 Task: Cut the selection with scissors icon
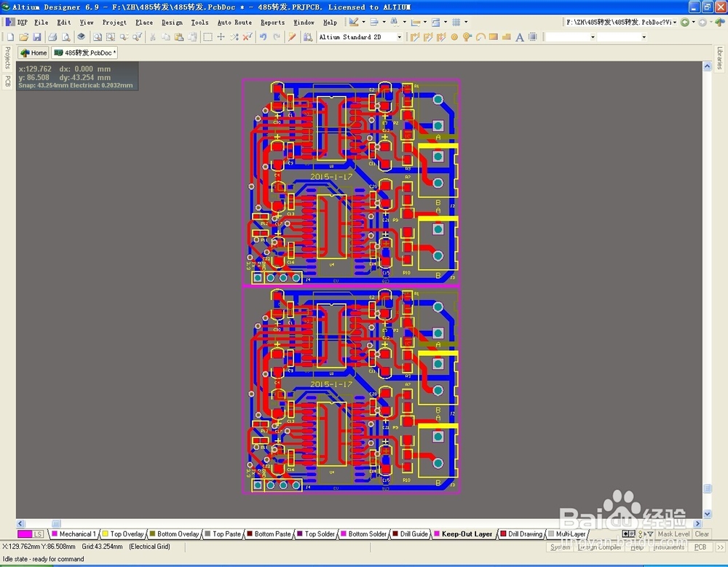click(152, 36)
